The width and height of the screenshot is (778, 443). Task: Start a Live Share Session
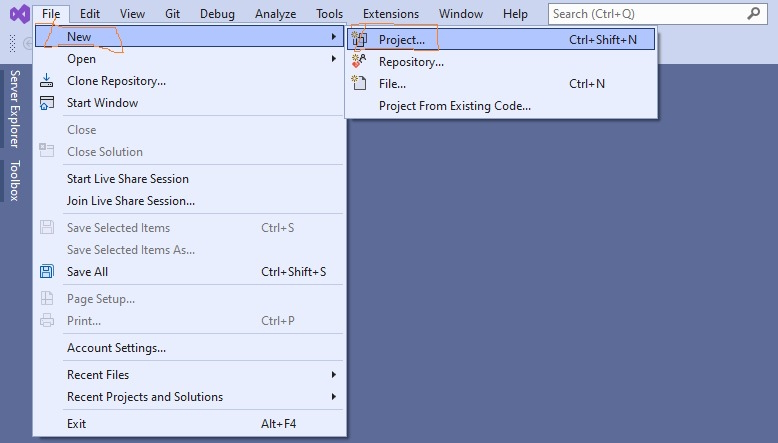point(189,179)
